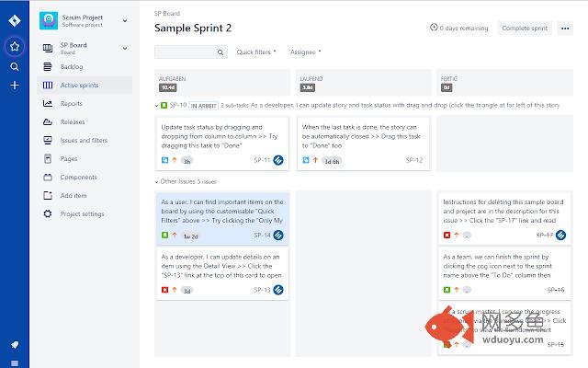Open the Quick filters dropdown
This screenshot has width=588, height=368.
click(256, 52)
